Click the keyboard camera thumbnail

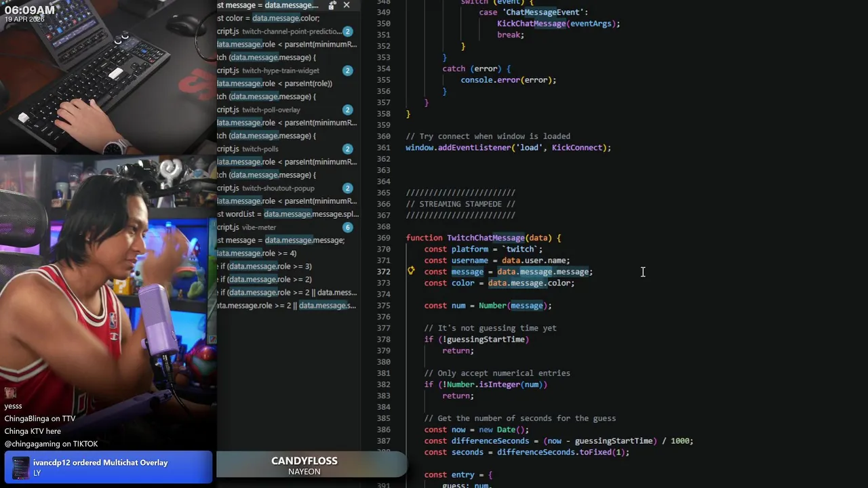(x=108, y=77)
